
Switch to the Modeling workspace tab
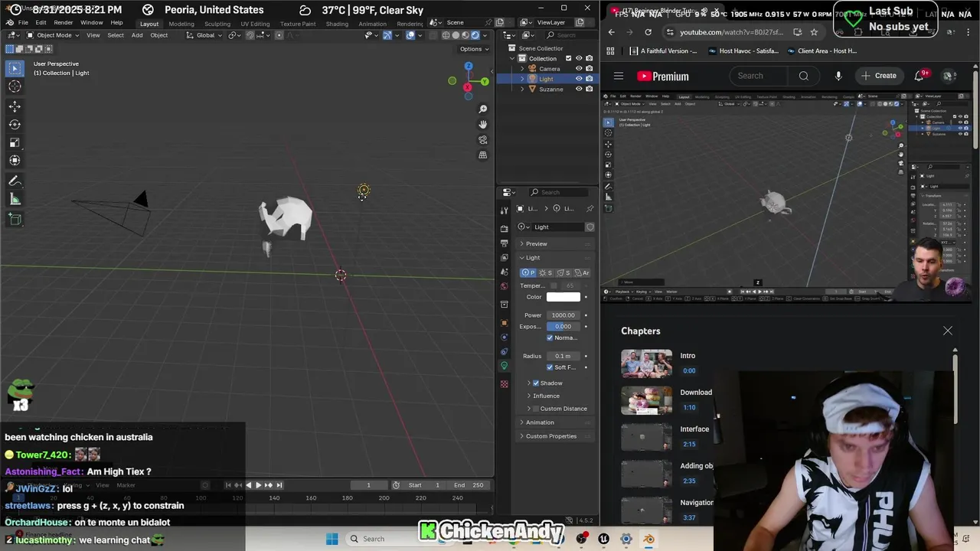coord(181,24)
